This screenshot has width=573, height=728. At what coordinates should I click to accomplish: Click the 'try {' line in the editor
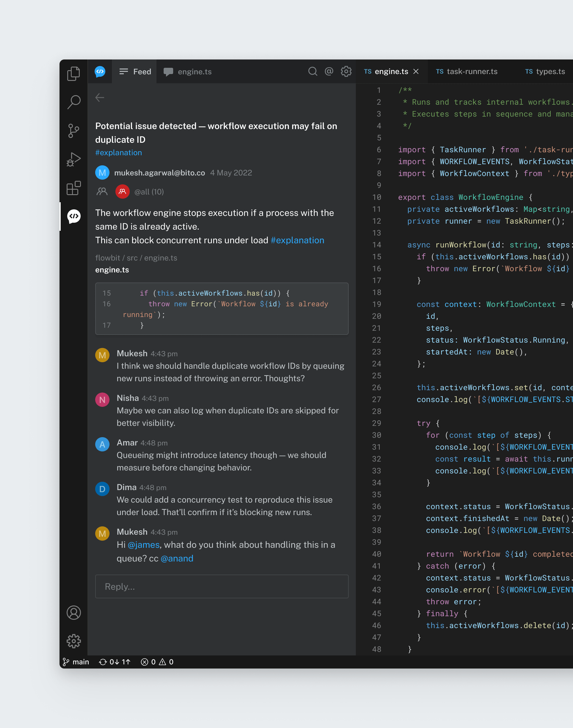(428, 423)
